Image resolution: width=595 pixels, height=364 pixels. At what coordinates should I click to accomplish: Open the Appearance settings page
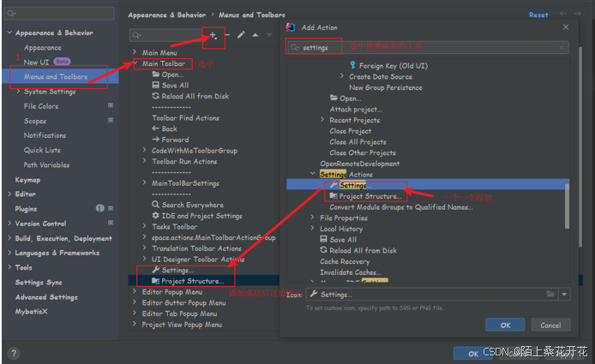point(43,48)
